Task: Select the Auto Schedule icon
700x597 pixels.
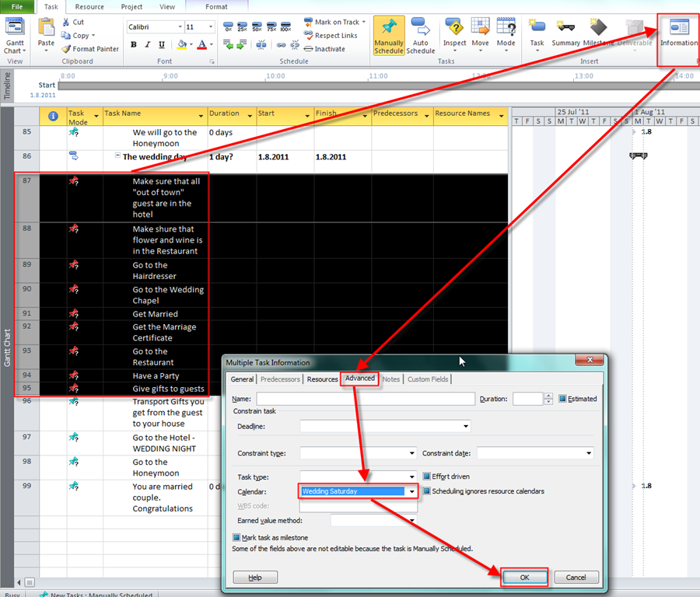Action: [420, 29]
